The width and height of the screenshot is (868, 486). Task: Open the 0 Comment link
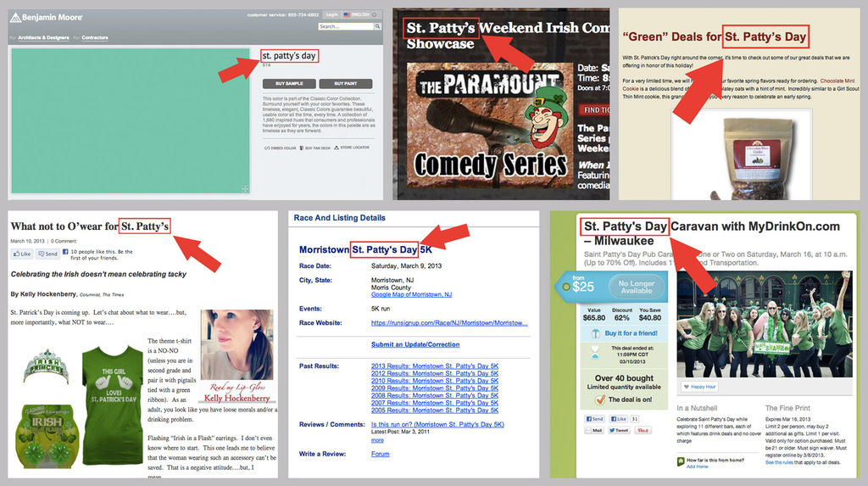64,241
